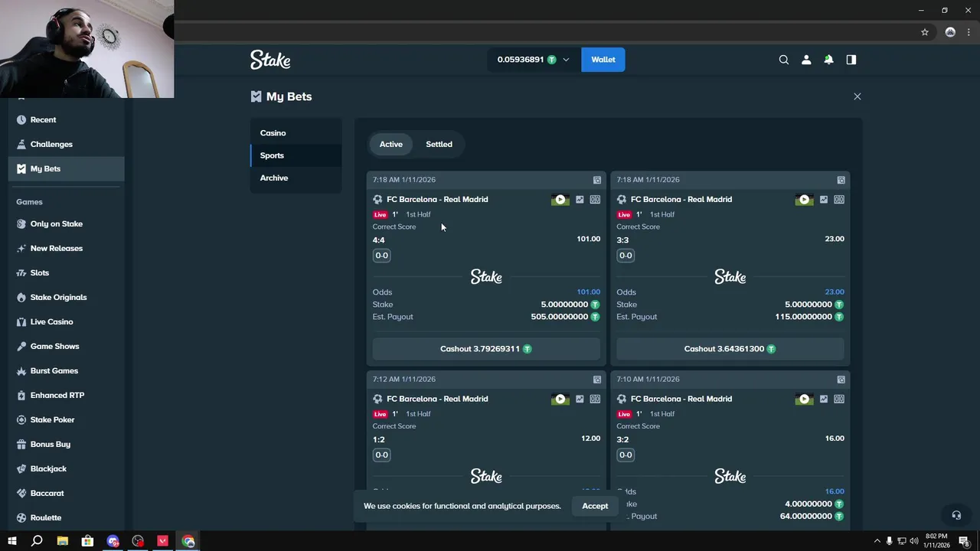The width and height of the screenshot is (980, 551).
Task: Open statistics chart icon on 4:4 bet card
Action: tap(580, 200)
